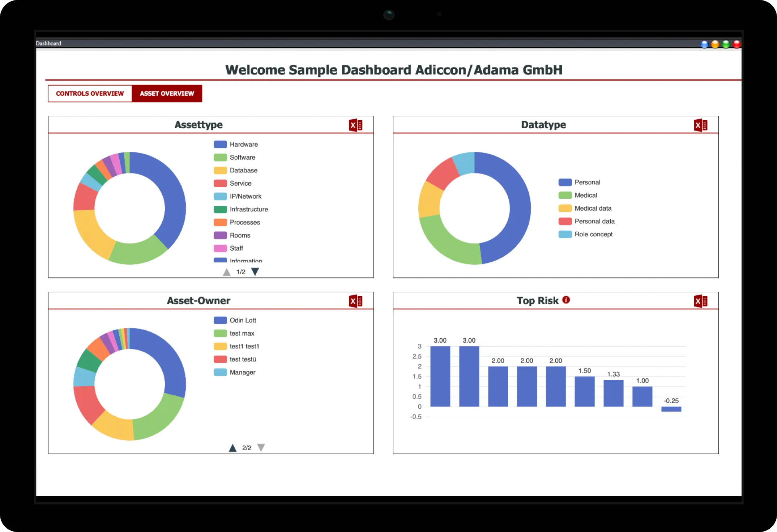Screen dimensions: 777x532
Task: Click the Datatype panel title
Action: (x=544, y=125)
